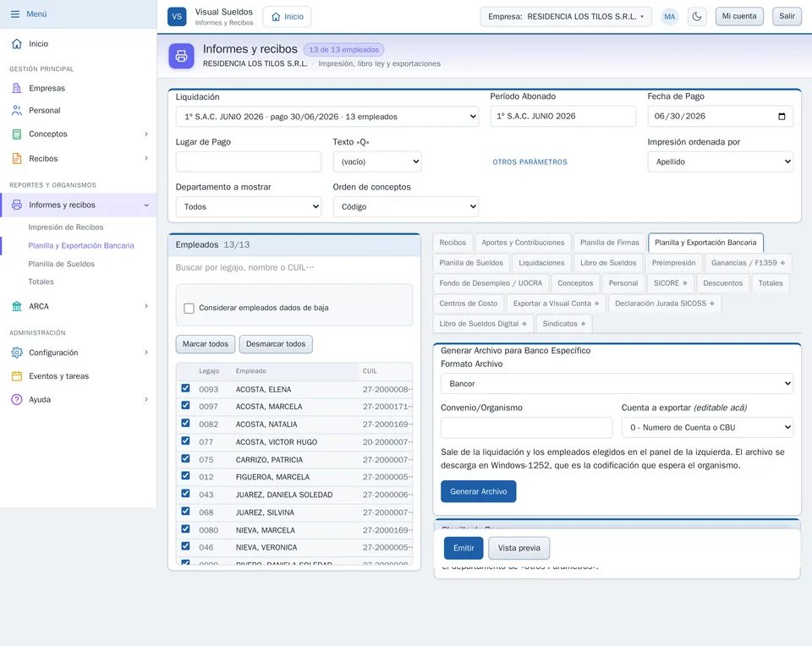
Task: Uncheck employee JUAREZ, DANIELA SOLEDAD
Action: pos(185,494)
